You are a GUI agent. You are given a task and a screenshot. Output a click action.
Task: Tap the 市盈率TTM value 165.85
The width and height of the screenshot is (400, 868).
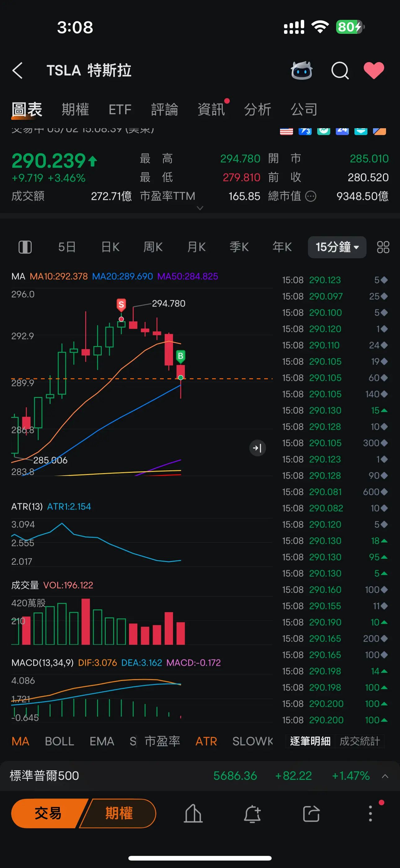coord(244,196)
